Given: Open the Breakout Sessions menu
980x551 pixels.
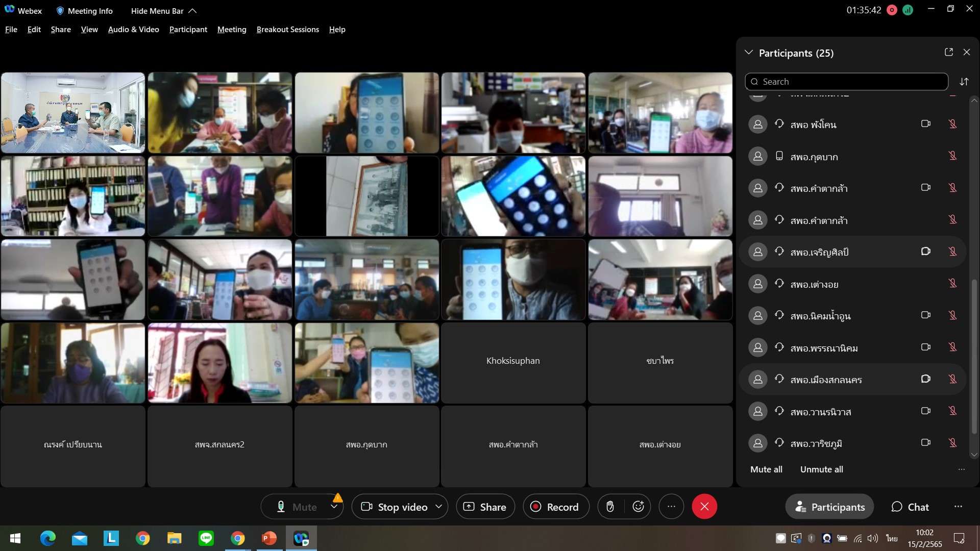Looking at the screenshot, I should click(288, 30).
